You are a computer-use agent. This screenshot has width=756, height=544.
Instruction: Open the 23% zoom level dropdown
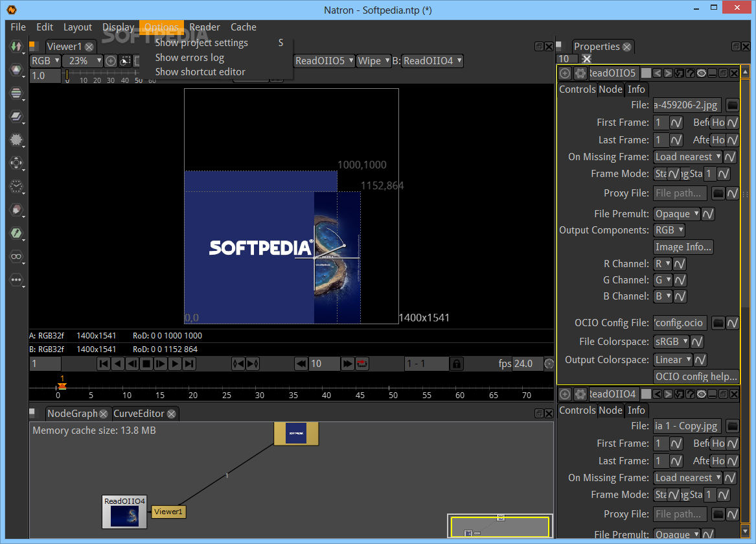(82, 61)
